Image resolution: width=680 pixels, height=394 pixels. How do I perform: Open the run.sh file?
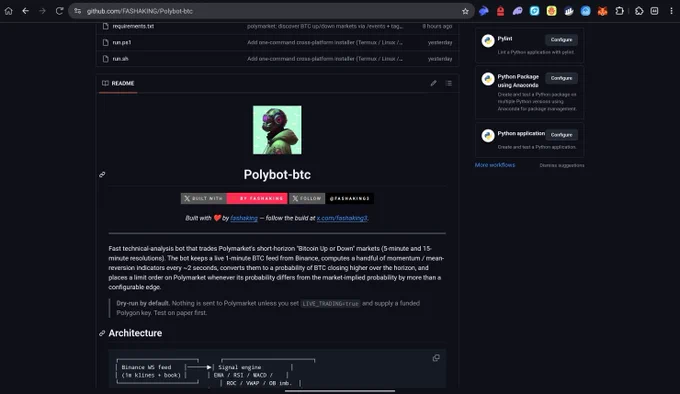coord(121,59)
